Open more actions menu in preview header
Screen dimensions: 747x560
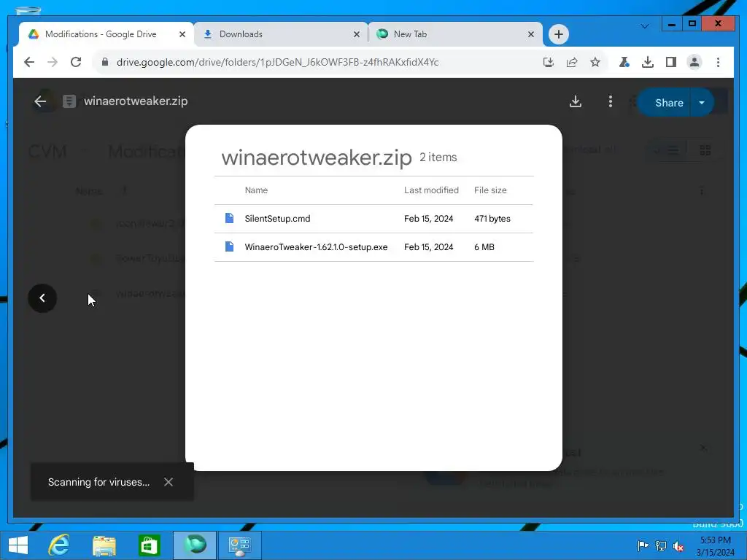click(611, 101)
